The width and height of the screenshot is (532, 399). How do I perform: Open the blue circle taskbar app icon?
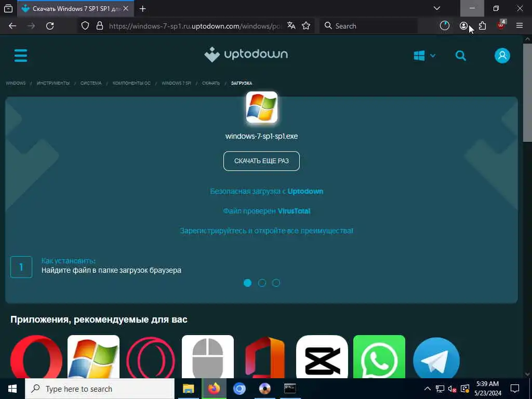click(x=239, y=389)
